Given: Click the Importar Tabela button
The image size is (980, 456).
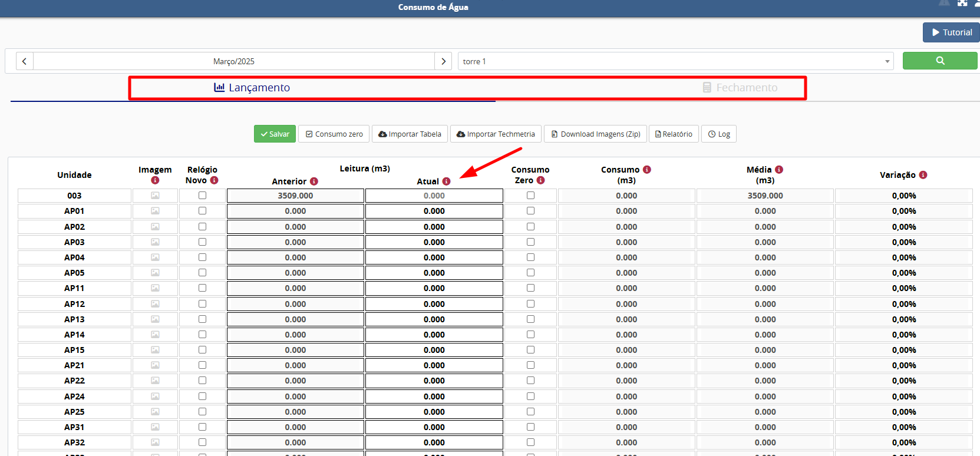Looking at the screenshot, I should (410, 134).
